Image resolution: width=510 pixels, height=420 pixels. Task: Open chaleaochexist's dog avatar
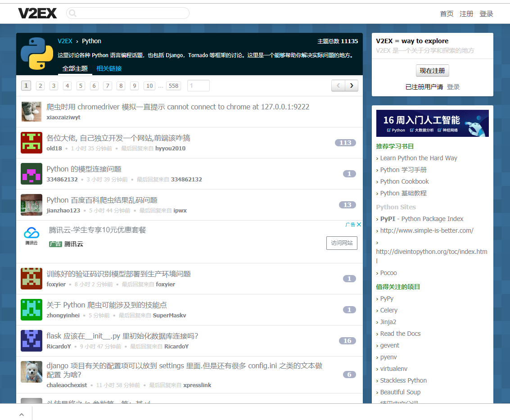tap(32, 371)
